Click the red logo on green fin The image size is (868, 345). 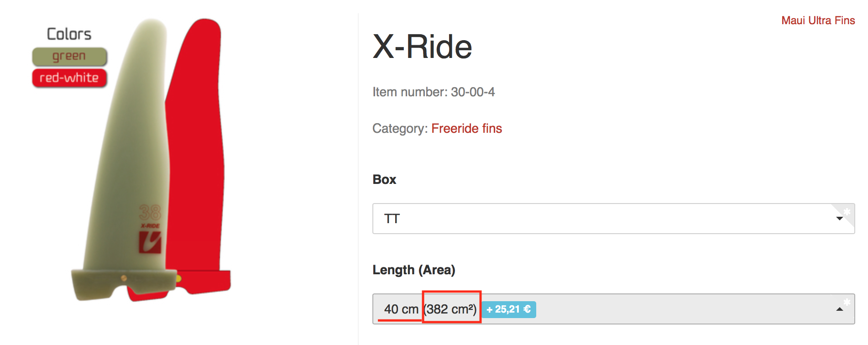(150, 242)
